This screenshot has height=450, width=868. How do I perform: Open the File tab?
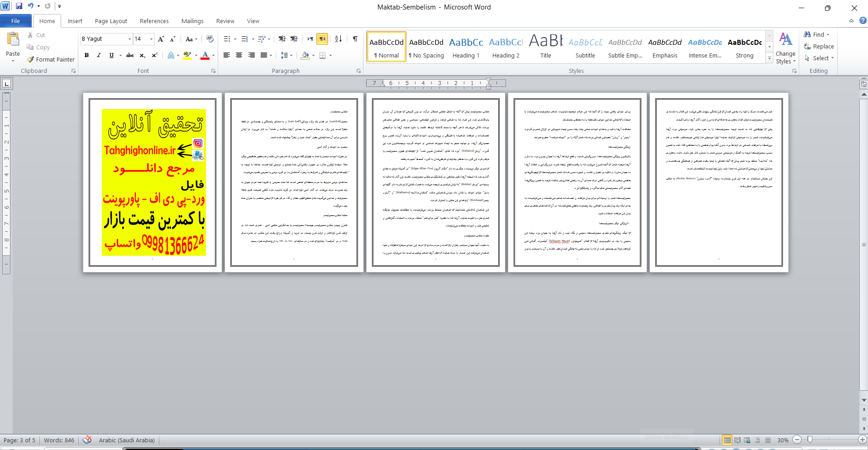15,21
